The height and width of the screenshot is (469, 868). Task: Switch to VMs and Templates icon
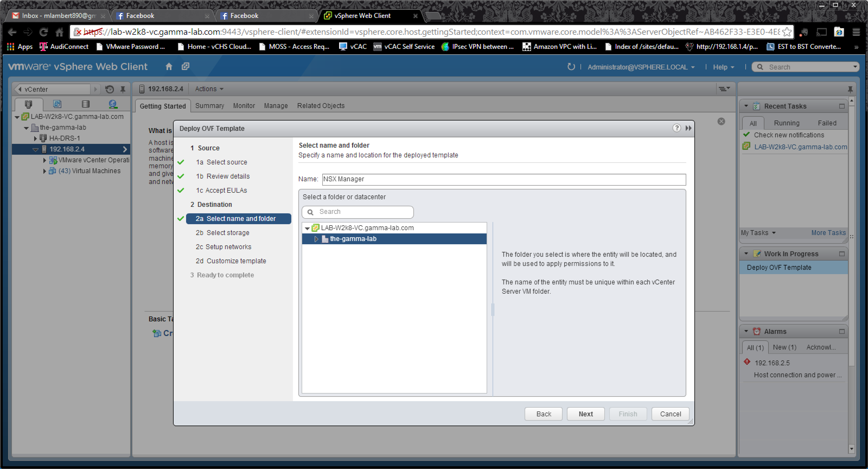point(57,104)
